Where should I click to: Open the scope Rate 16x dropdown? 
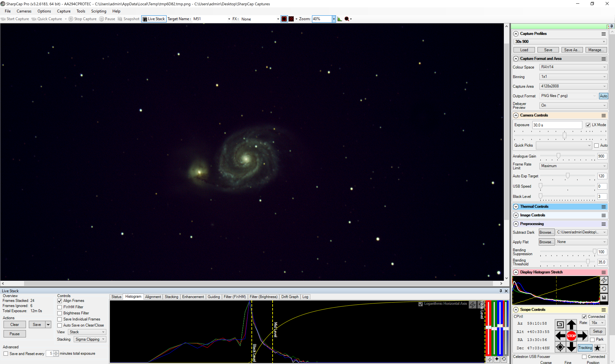pyautogui.click(x=597, y=323)
